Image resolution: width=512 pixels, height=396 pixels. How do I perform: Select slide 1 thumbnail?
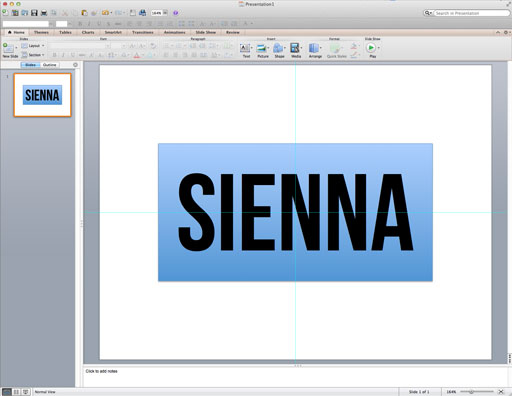[x=42, y=95]
